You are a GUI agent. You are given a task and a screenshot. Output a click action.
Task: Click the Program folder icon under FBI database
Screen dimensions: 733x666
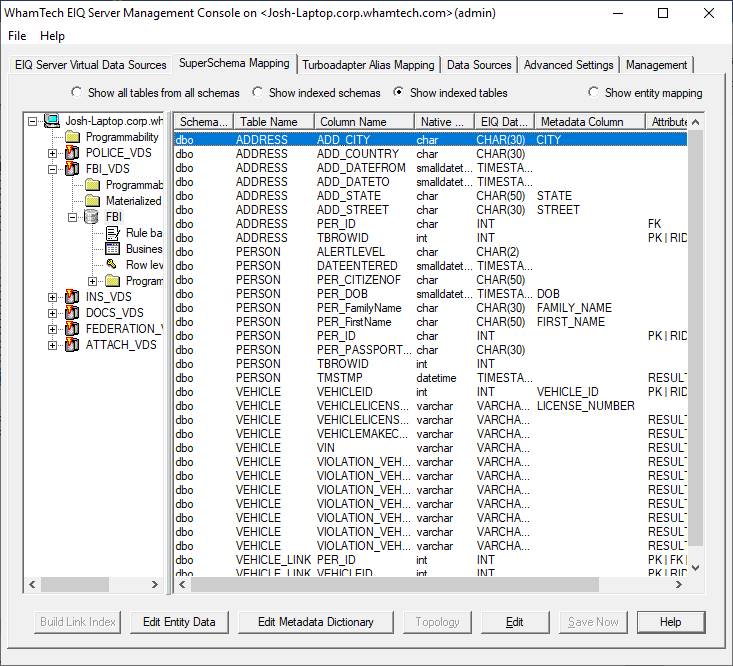point(113,281)
